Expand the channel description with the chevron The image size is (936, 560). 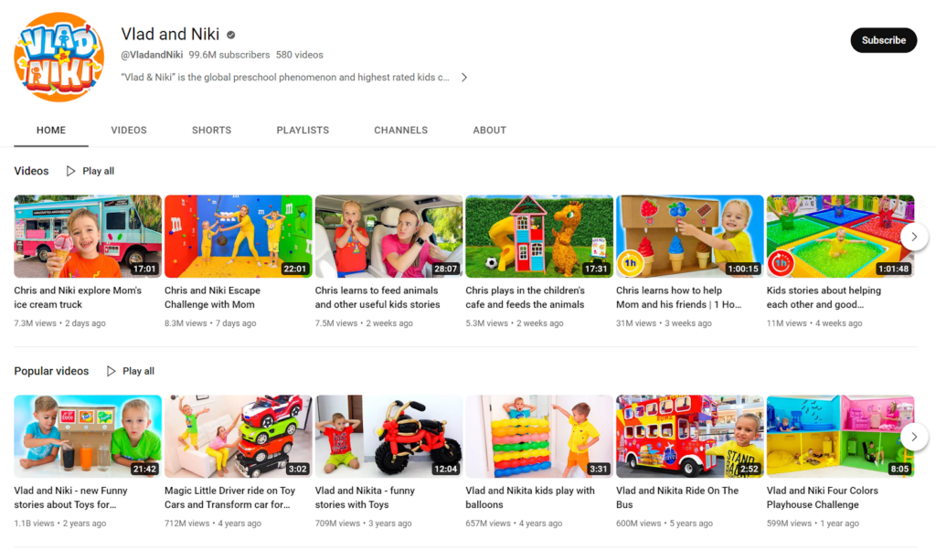[463, 78]
